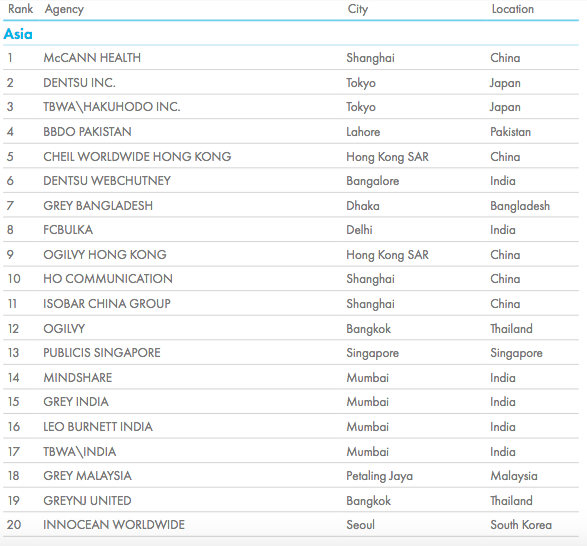The image size is (587, 546).
Task: Click India location in DENTSU WEBCHUTNEY row
Action: (503, 181)
